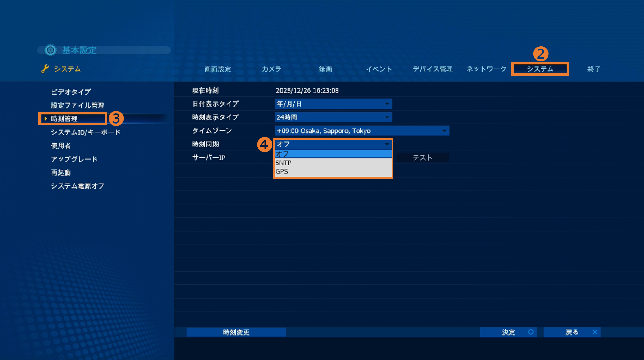Click the テスト button
The image size is (644, 360).
point(422,158)
